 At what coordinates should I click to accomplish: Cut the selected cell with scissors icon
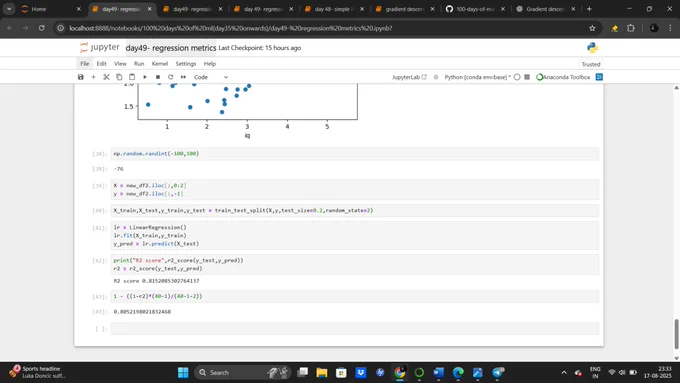[106, 77]
